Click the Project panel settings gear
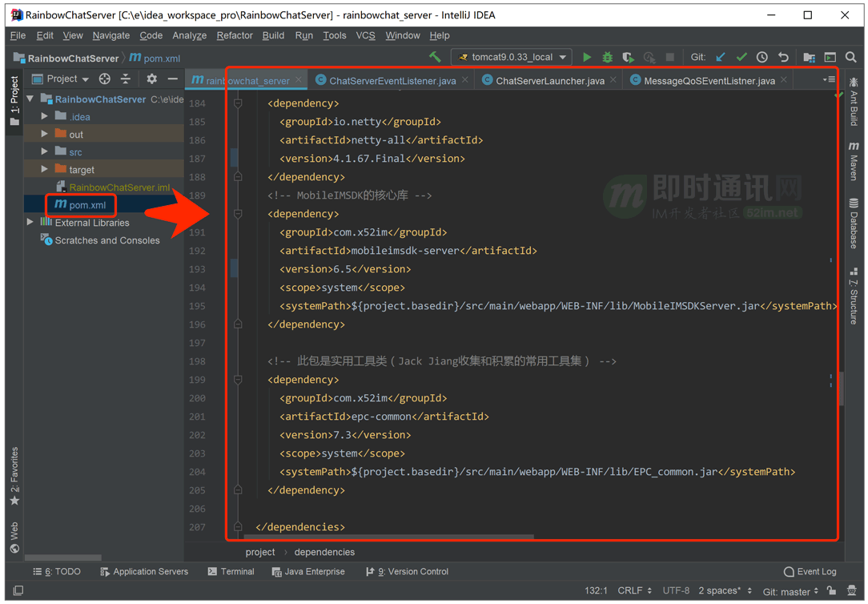The width and height of the screenshot is (868, 604). click(151, 79)
